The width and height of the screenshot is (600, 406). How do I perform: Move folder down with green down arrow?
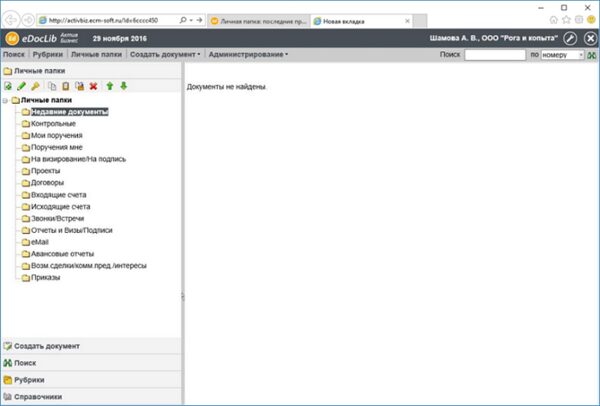123,86
